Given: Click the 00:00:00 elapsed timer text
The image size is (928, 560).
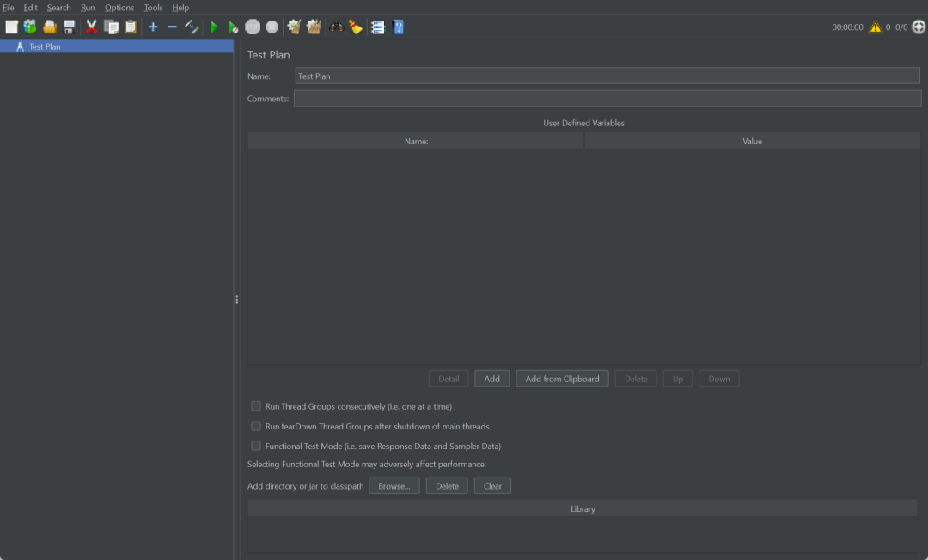Looking at the screenshot, I should [x=847, y=27].
